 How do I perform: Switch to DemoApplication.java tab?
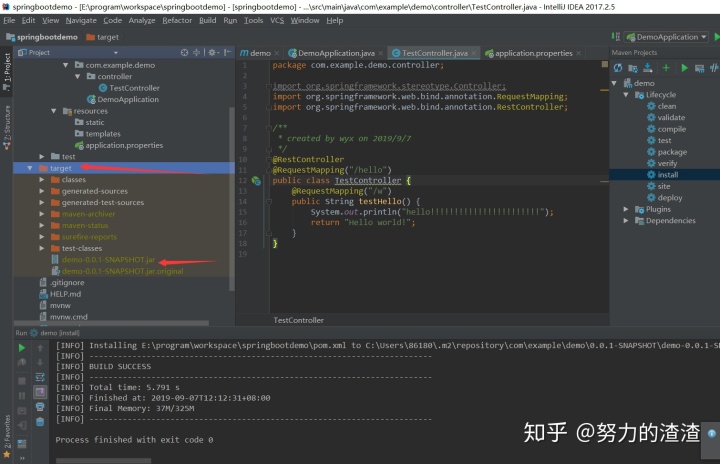click(x=336, y=53)
